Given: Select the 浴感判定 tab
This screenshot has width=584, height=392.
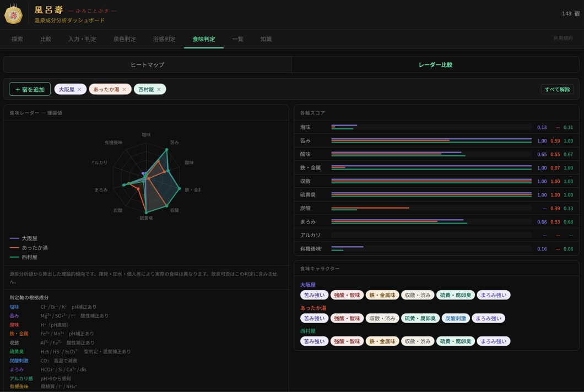Looking at the screenshot, I should coord(164,39).
